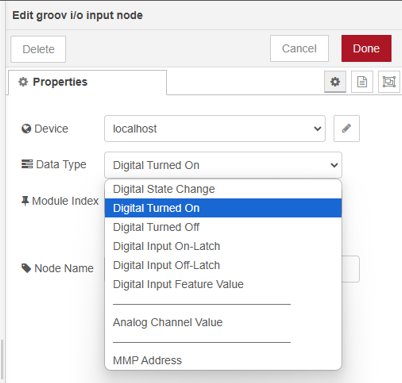Open the Device localhost dropdown

pos(215,129)
